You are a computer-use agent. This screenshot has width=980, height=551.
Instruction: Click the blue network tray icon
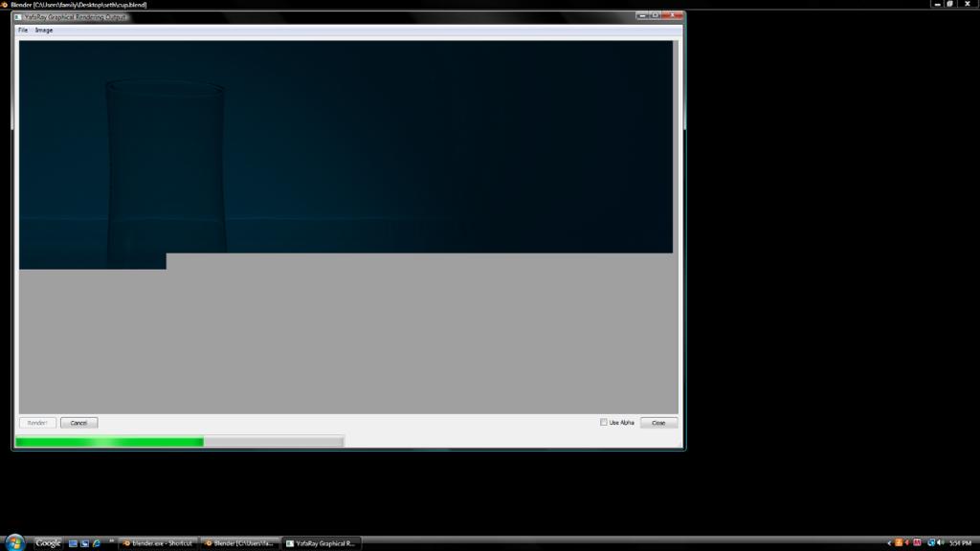pos(930,543)
